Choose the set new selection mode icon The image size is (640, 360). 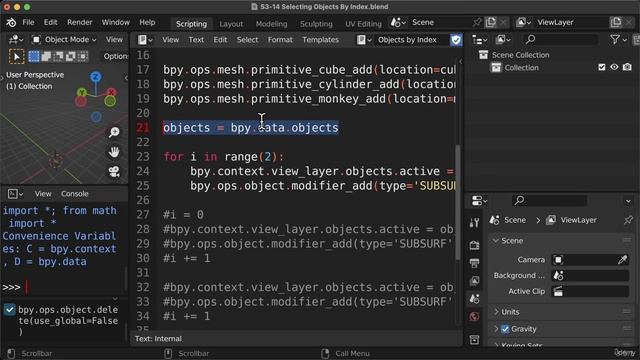pyautogui.click(x=34, y=56)
